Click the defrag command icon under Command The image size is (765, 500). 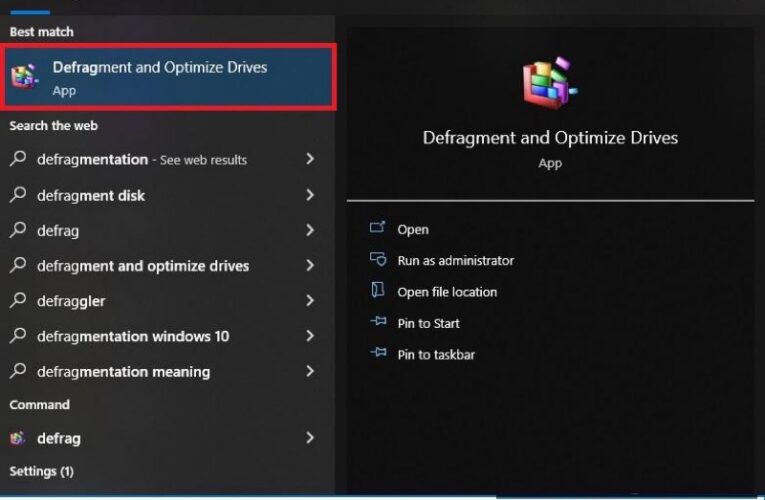click(18, 438)
